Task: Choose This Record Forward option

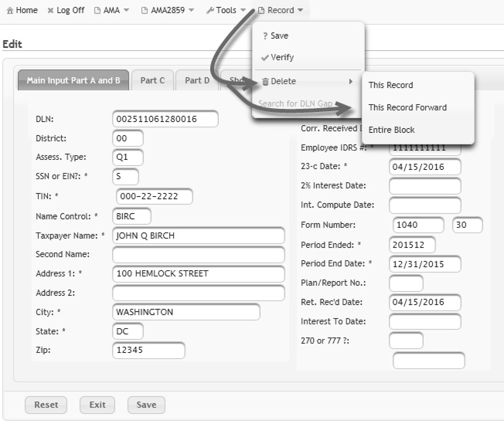Action: (407, 107)
